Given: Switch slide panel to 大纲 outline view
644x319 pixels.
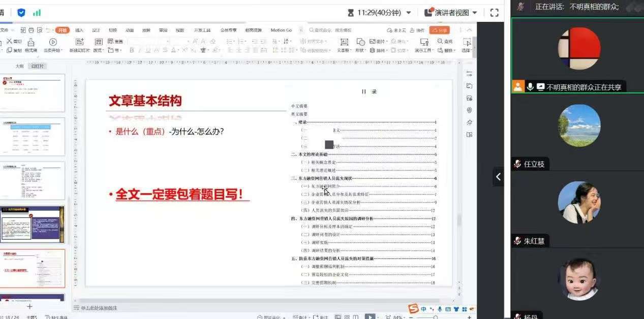Looking at the screenshot, I should (19, 66).
